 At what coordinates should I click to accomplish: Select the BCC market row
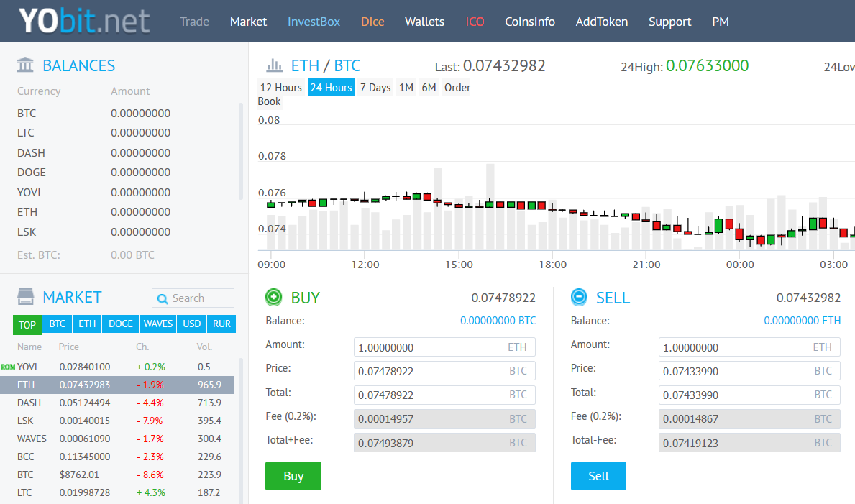[117, 457]
